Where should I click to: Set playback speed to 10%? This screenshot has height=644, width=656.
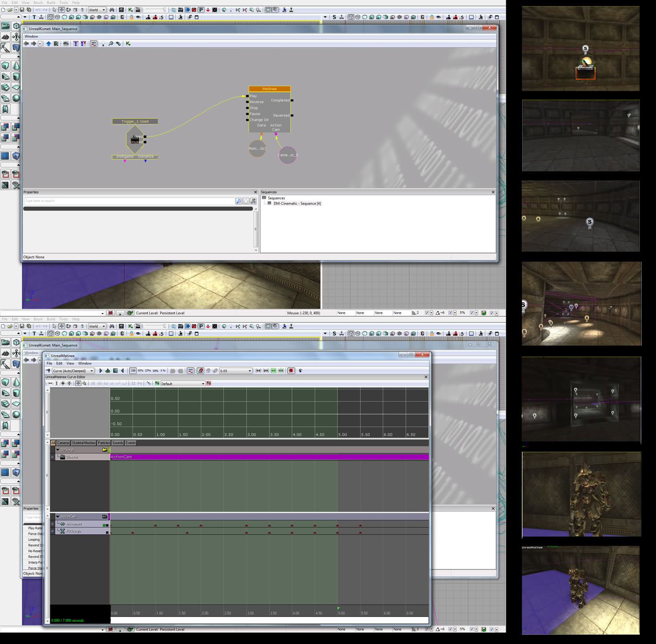coord(156,370)
